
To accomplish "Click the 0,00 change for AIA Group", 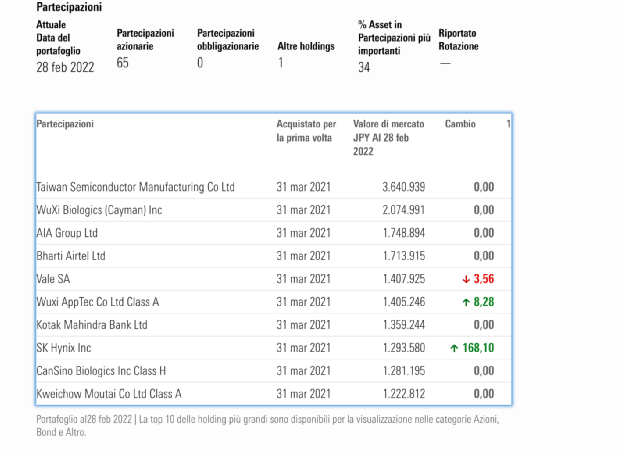I will [484, 233].
